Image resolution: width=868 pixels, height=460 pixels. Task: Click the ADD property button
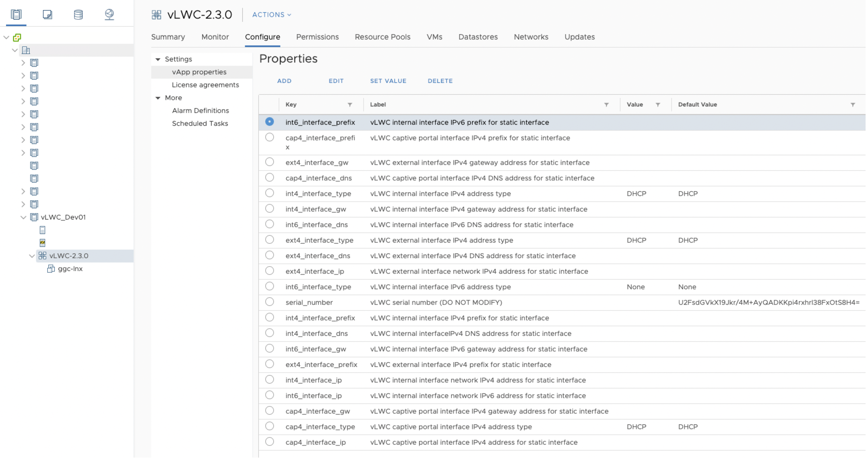pos(285,81)
